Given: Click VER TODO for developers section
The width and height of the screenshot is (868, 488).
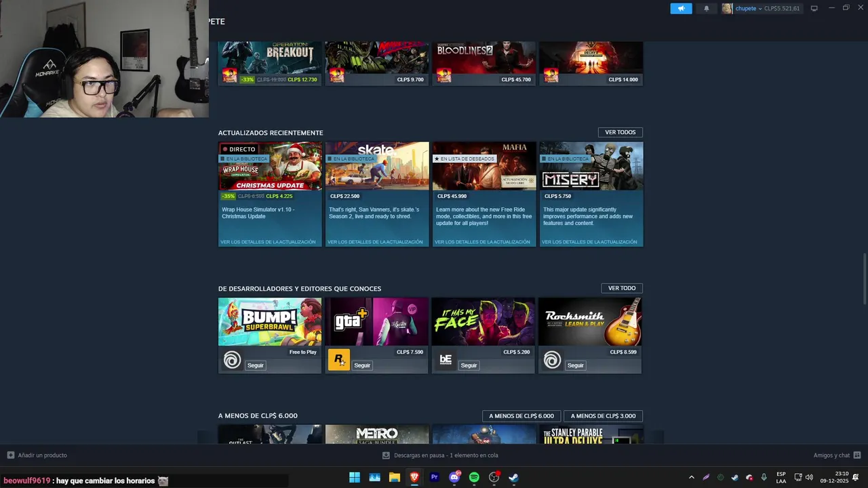Looking at the screenshot, I should 621,288.
